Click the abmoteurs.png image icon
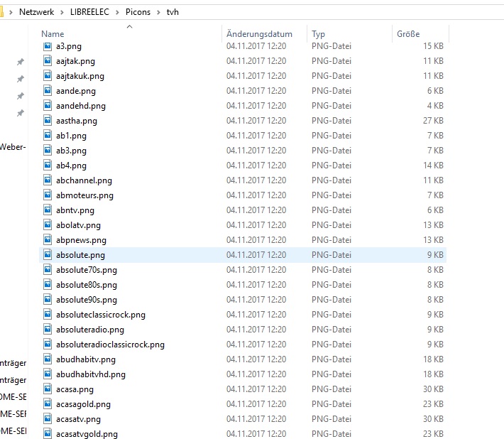Image resolution: width=504 pixels, height=439 pixels. pyautogui.click(x=48, y=195)
